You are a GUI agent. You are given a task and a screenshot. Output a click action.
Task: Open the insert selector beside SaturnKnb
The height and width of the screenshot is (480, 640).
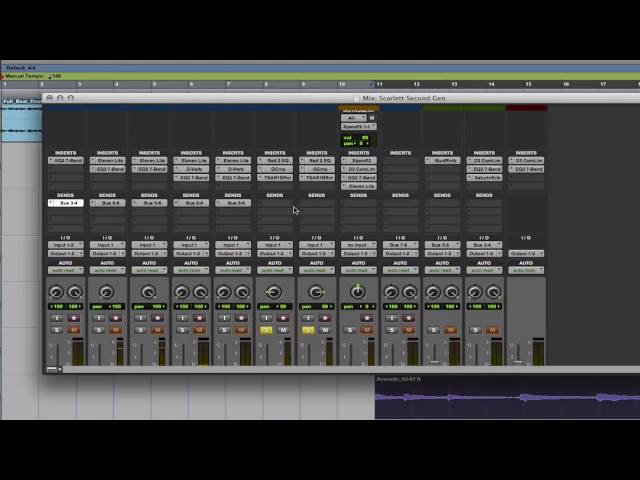470,178
